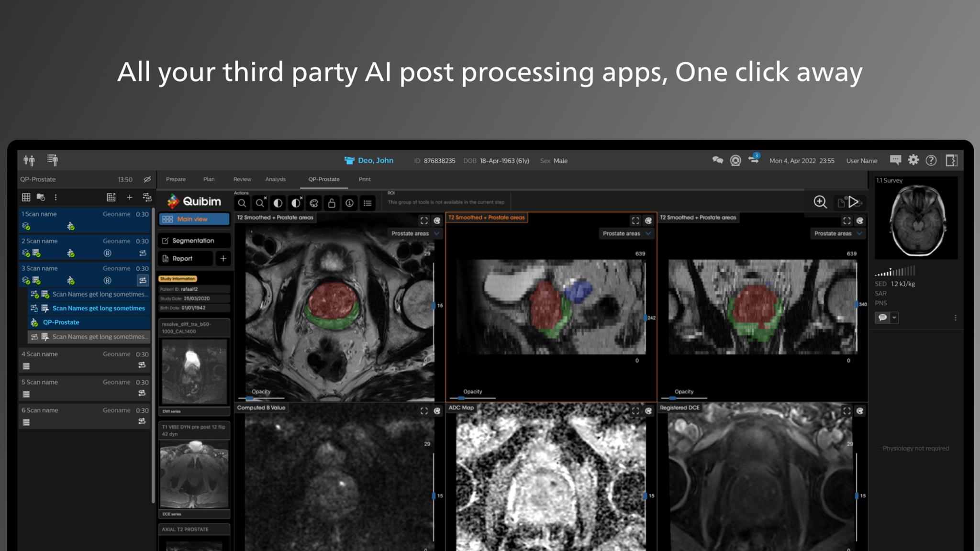Click the comment bubble button under PNS
This screenshot has height=551, width=980.
coord(882,318)
